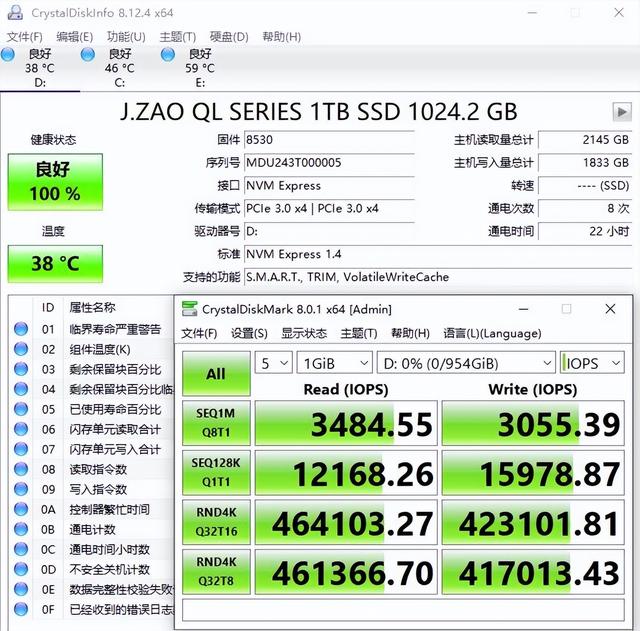The height and width of the screenshot is (631, 640).
Task: Click total host reads value 2145 GB
Action: pyautogui.click(x=585, y=140)
